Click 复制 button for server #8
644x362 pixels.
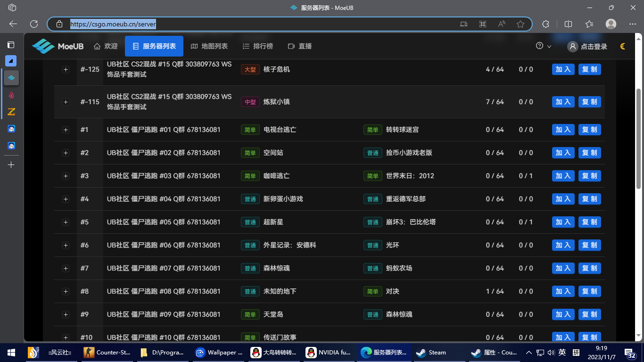click(x=589, y=291)
